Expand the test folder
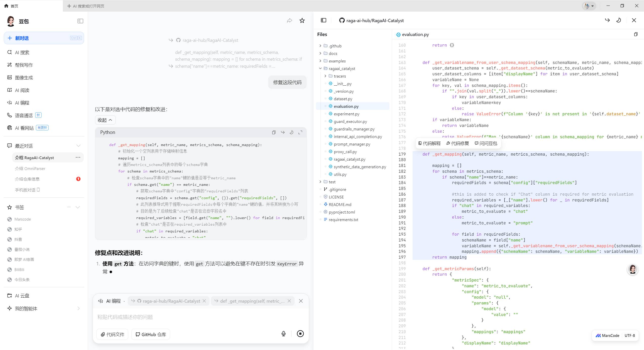 pyautogui.click(x=320, y=182)
